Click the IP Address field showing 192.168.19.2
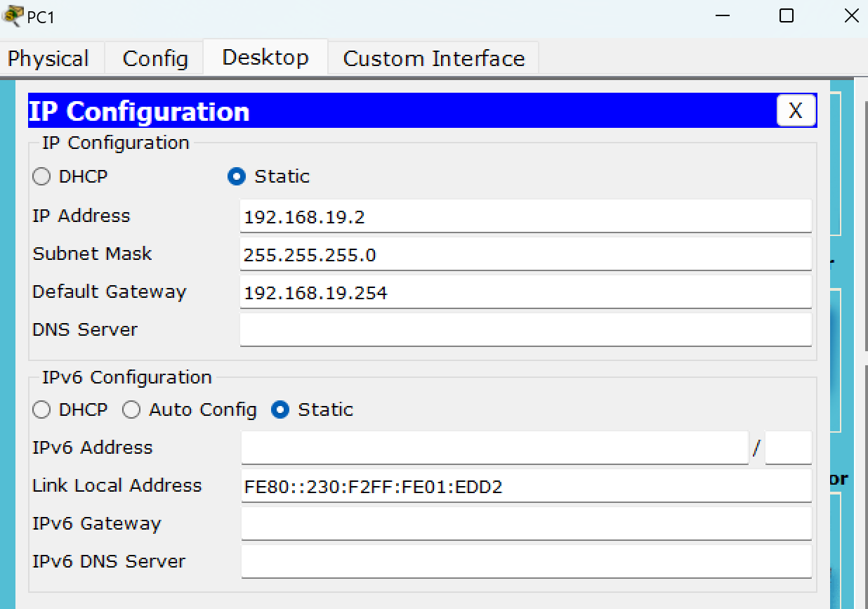The image size is (868, 609). (526, 216)
